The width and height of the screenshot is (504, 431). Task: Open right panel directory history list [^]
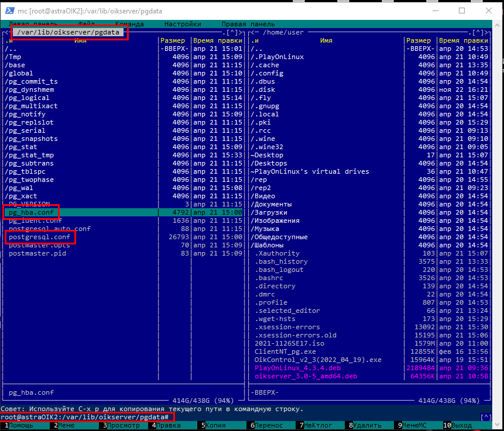pyautogui.click(x=478, y=33)
